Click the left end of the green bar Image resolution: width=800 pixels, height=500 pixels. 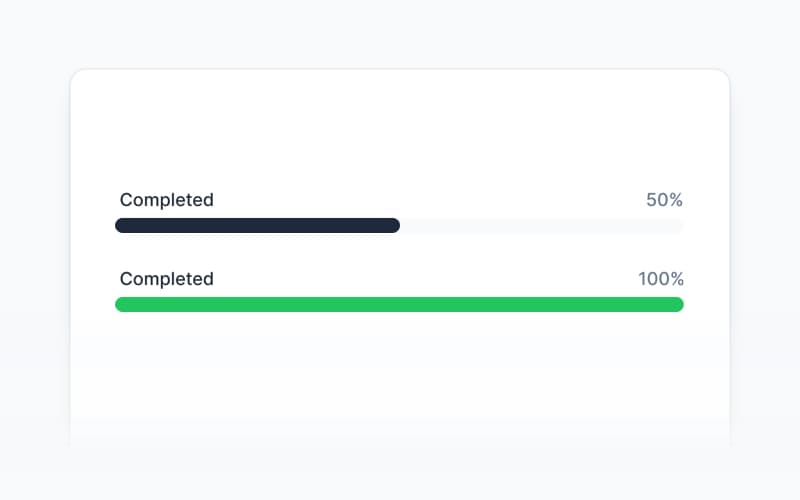coord(121,305)
